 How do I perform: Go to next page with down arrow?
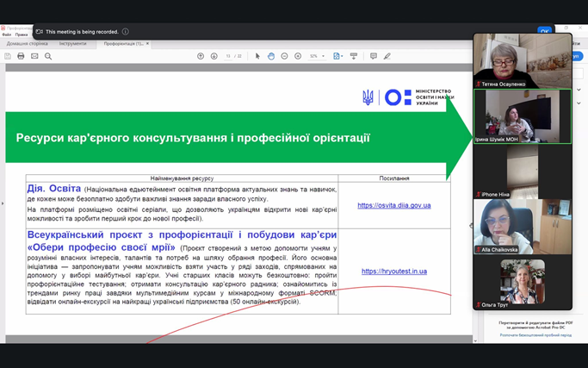click(214, 56)
